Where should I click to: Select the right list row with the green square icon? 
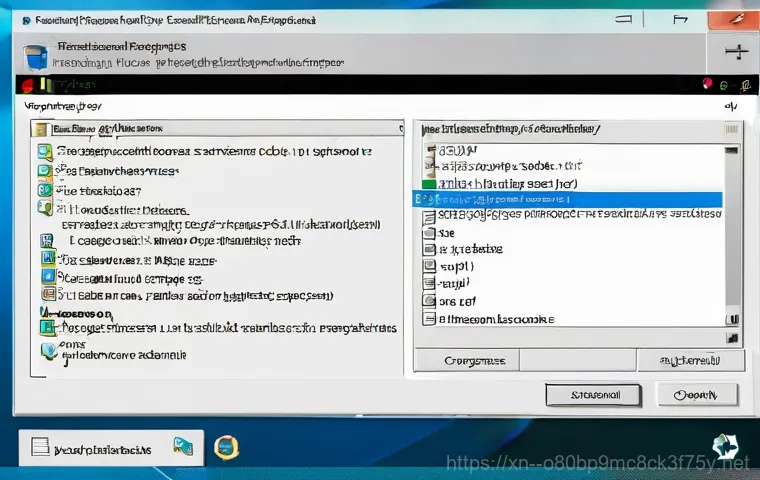pyautogui.click(x=572, y=184)
